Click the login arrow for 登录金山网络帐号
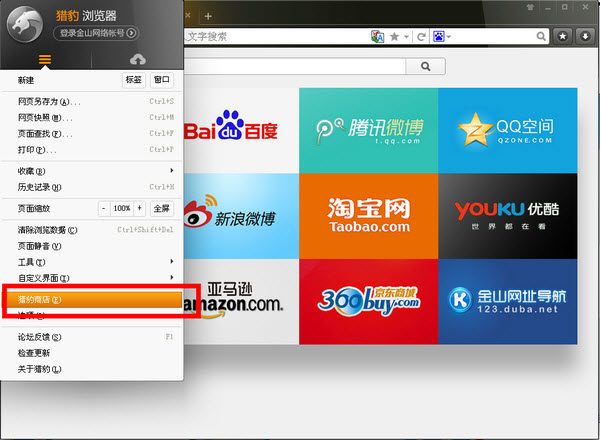The width and height of the screenshot is (601, 440). tap(131, 33)
